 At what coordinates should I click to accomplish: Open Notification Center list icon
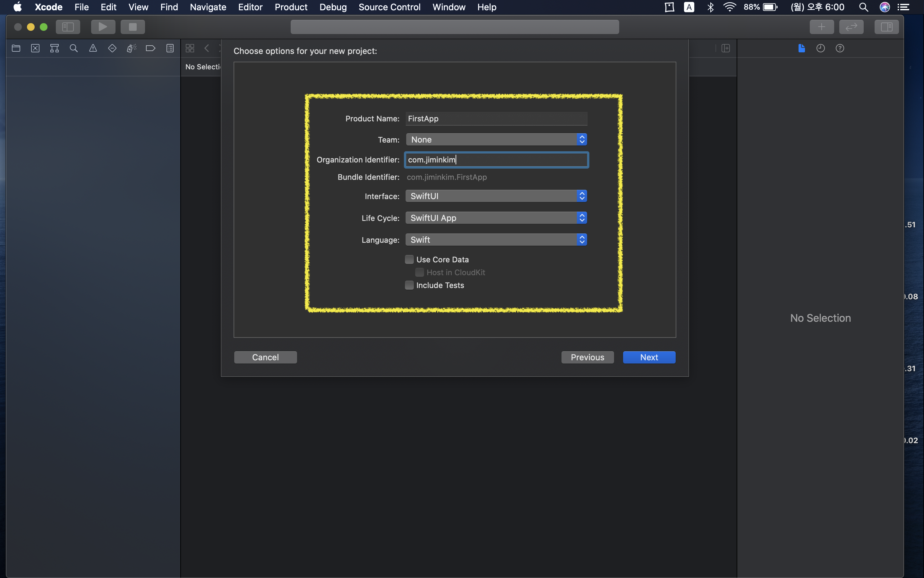click(x=903, y=7)
